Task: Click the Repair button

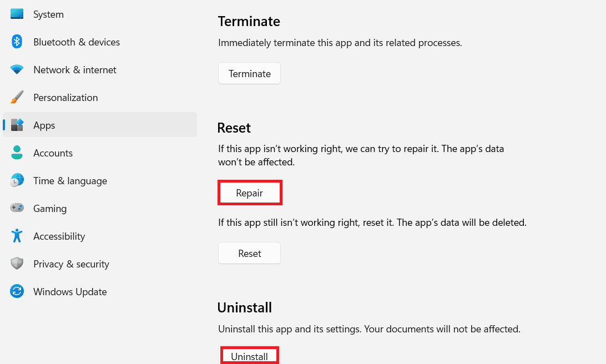Action: pos(250,193)
